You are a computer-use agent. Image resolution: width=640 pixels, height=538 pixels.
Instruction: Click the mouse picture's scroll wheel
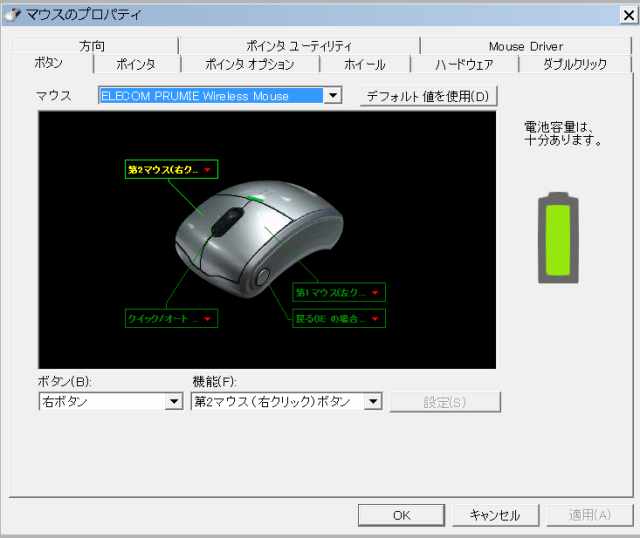228,221
